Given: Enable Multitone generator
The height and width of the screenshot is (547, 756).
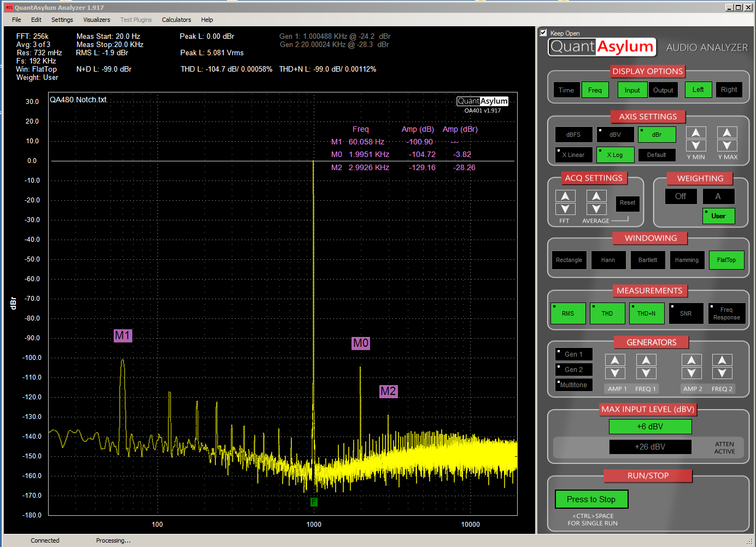Looking at the screenshot, I should [573, 385].
